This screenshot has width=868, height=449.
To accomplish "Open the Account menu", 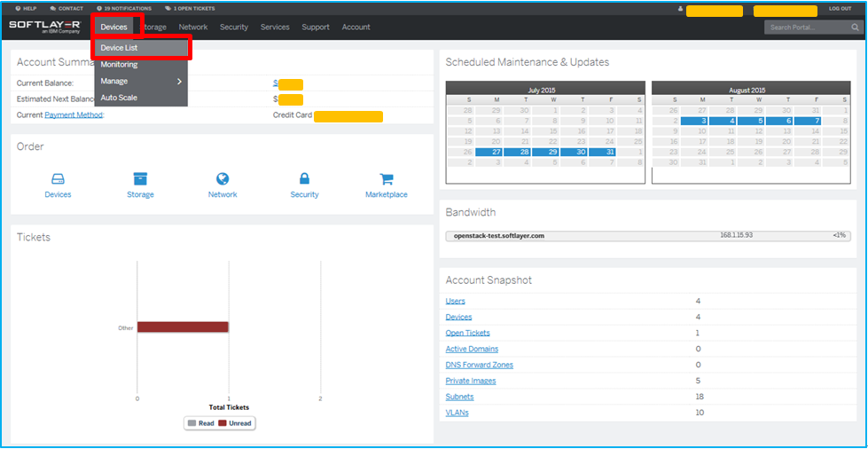I will (x=356, y=28).
